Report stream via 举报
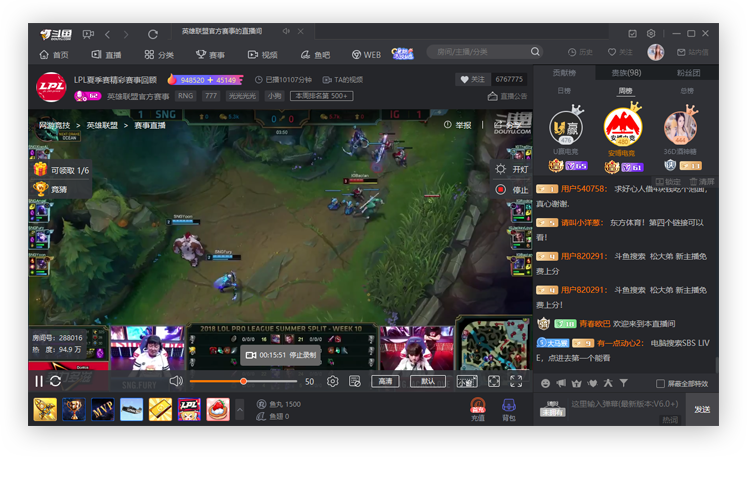The width and height of the screenshot is (747, 487). coord(458,125)
